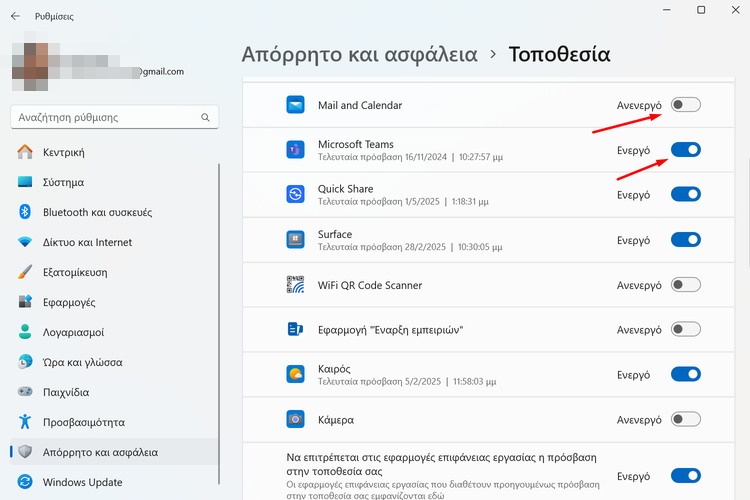
Task: Click Ανενεργό status next to Κάμερα
Action: pyautogui.click(x=639, y=420)
